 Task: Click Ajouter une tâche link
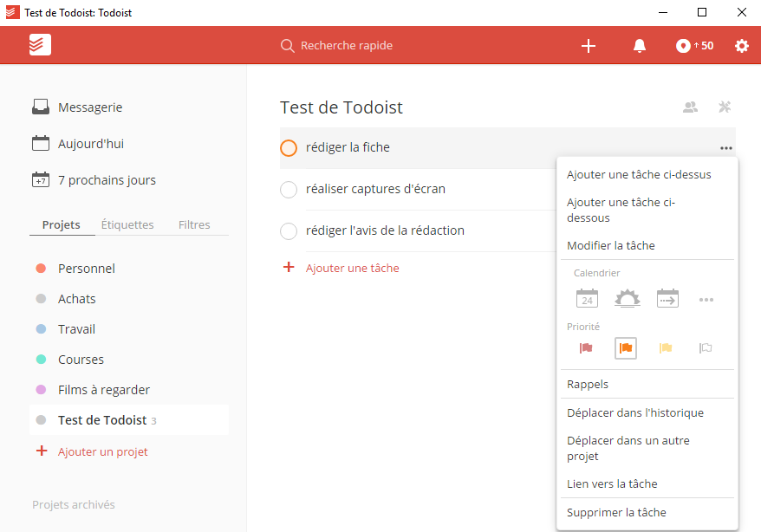click(353, 268)
